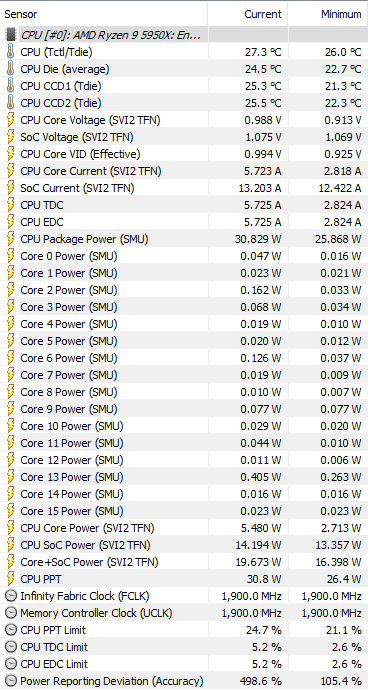Click lightning icon beside SoC Voltage (SVI2 TFN)
This screenshot has width=368, height=690.
click(11, 137)
